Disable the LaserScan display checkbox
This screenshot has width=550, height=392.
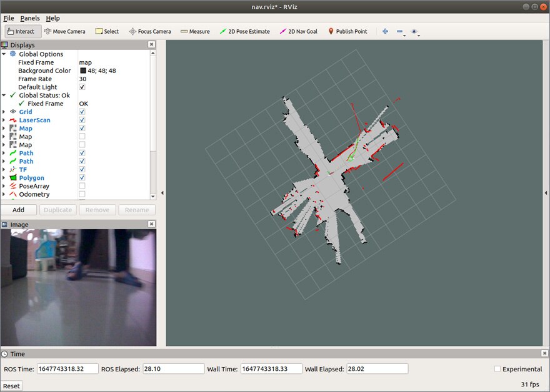click(82, 120)
